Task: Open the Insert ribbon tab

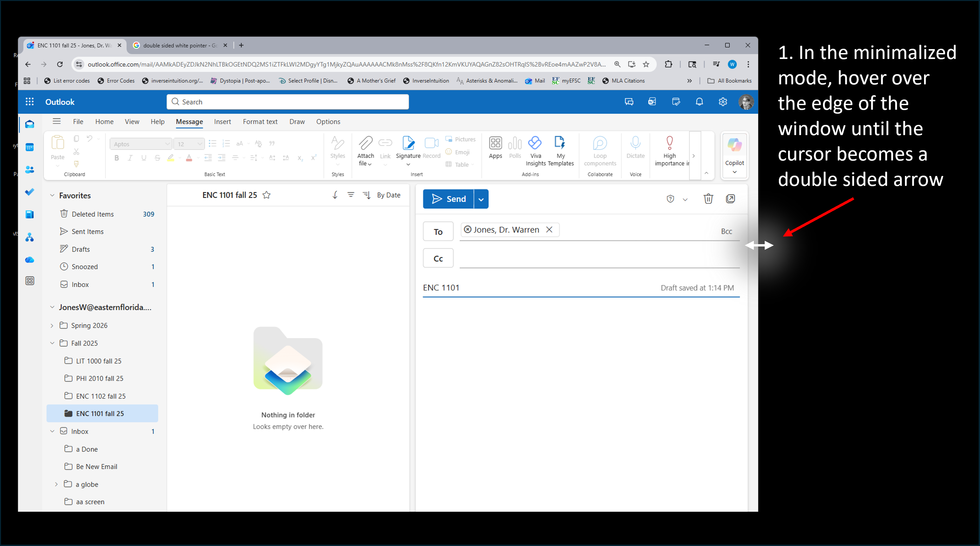Action: 222,122
